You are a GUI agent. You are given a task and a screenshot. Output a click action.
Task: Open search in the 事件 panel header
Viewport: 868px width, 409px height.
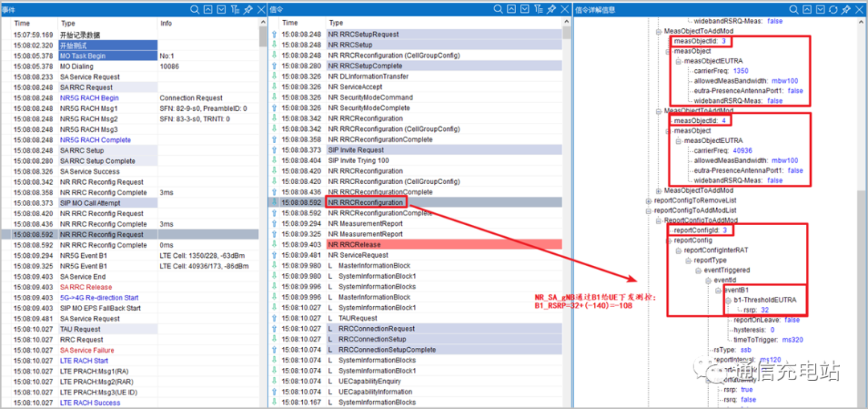(194, 10)
